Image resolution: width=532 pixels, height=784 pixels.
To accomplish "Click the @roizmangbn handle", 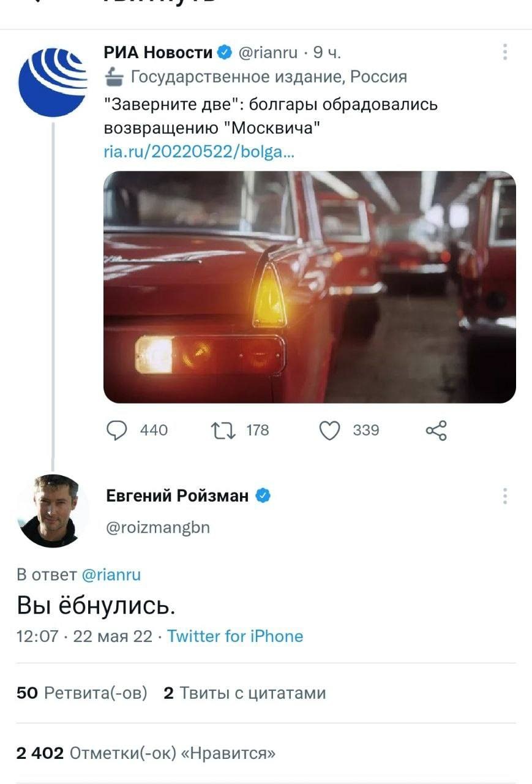I will [x=158, y=527].
